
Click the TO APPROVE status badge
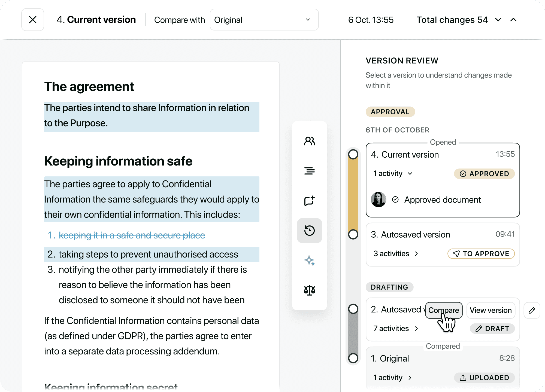click(481, 253)
